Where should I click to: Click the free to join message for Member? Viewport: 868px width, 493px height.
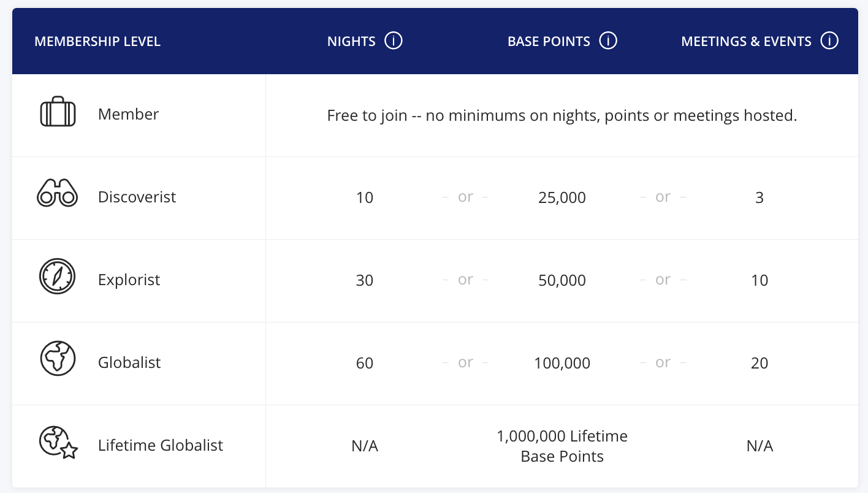[x=562, y=115]
